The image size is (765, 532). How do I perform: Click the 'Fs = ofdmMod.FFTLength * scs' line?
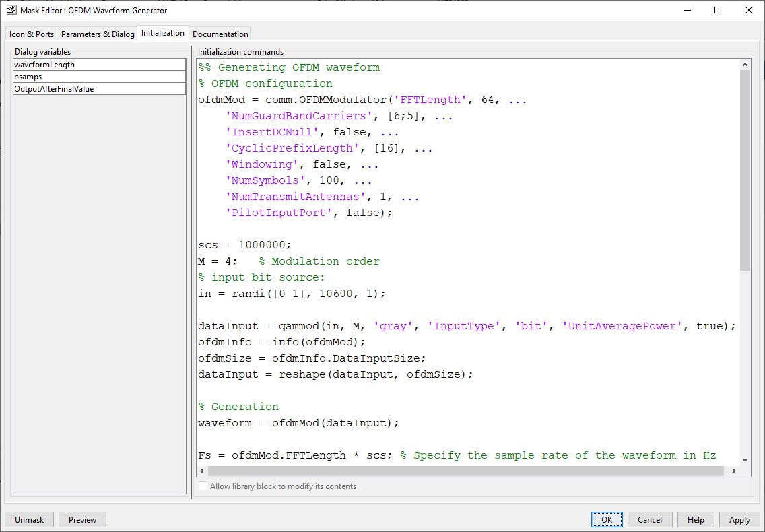point(457,455)
